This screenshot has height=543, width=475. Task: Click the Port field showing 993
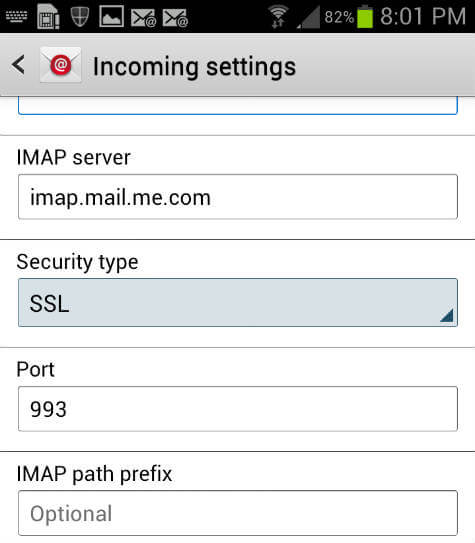[x=238, y=409]
